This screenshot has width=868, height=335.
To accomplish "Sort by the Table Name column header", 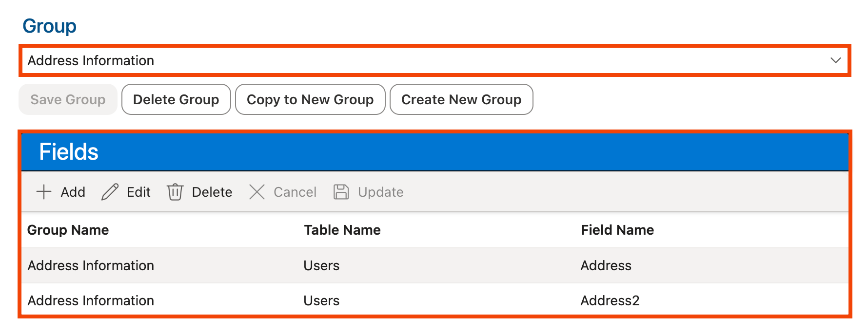I will pos(342,230).
